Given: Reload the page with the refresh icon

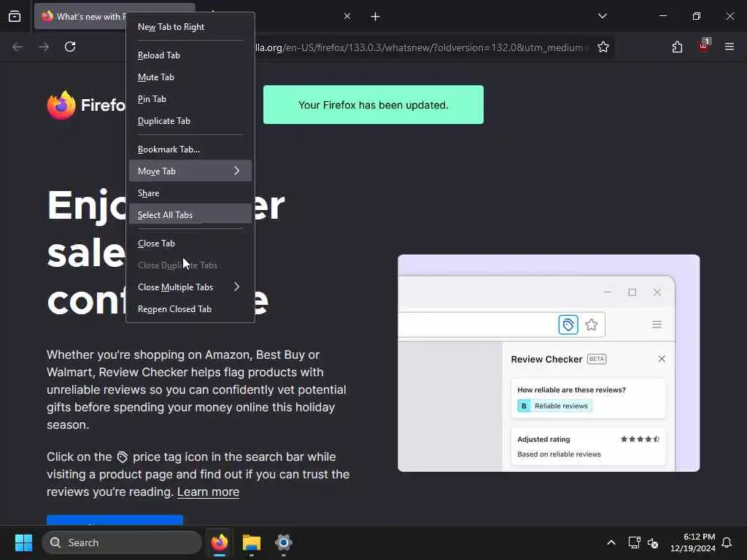Looking at the screenshot, I should [70, 47].
